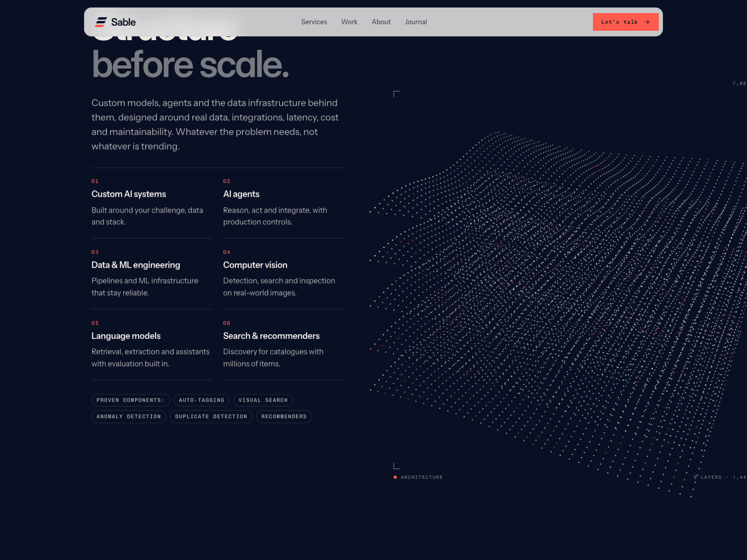Open the About nav link

[x=381, y=22]
